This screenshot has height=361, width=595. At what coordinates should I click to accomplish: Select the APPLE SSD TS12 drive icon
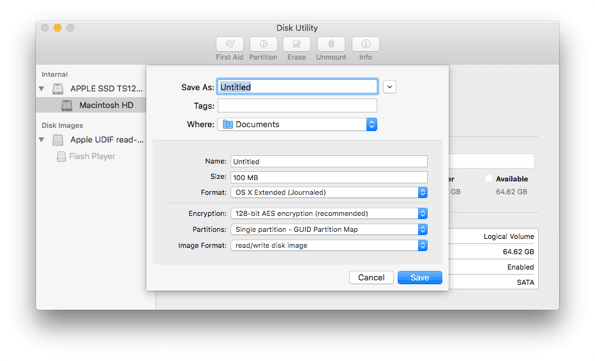58,88
